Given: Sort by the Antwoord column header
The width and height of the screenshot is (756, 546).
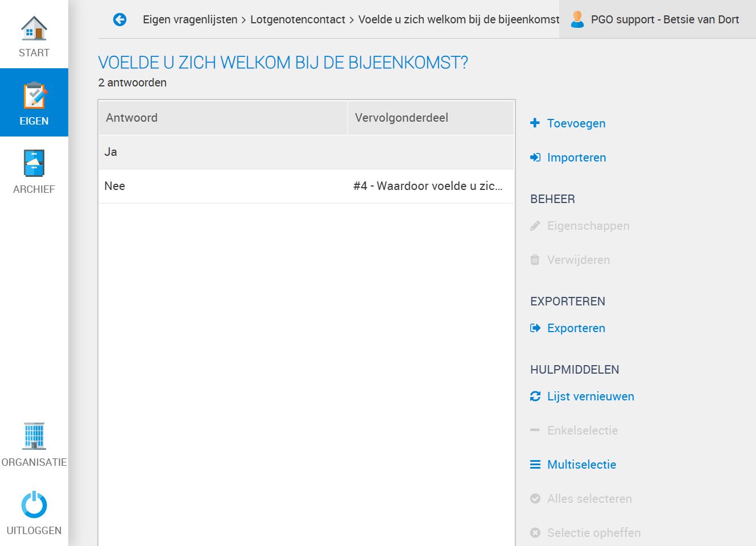Looking at the screenshot, I should [223, 118].
